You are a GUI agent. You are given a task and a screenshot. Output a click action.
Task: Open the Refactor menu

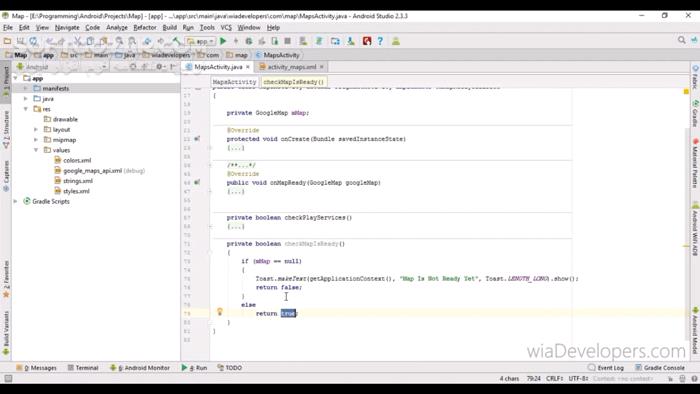click(145, 28)
